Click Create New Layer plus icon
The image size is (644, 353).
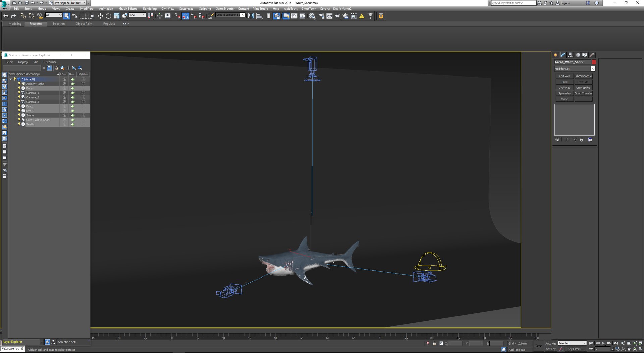[68, 68]
